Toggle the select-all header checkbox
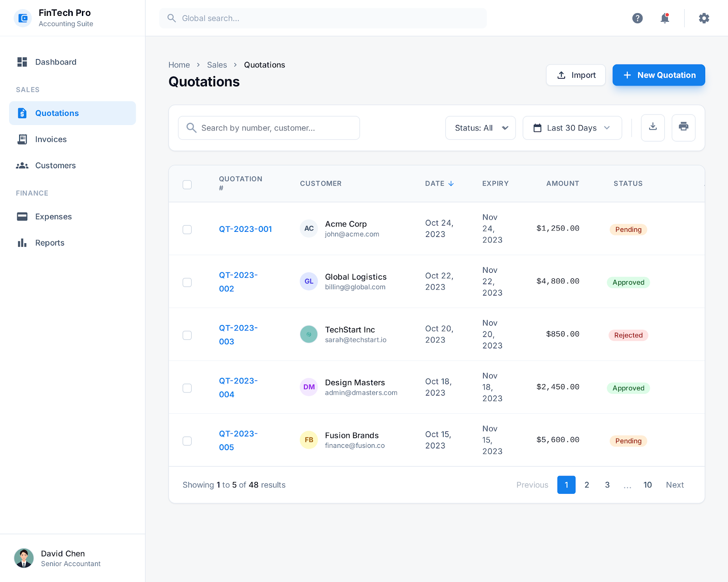 [x=187, y=185]
